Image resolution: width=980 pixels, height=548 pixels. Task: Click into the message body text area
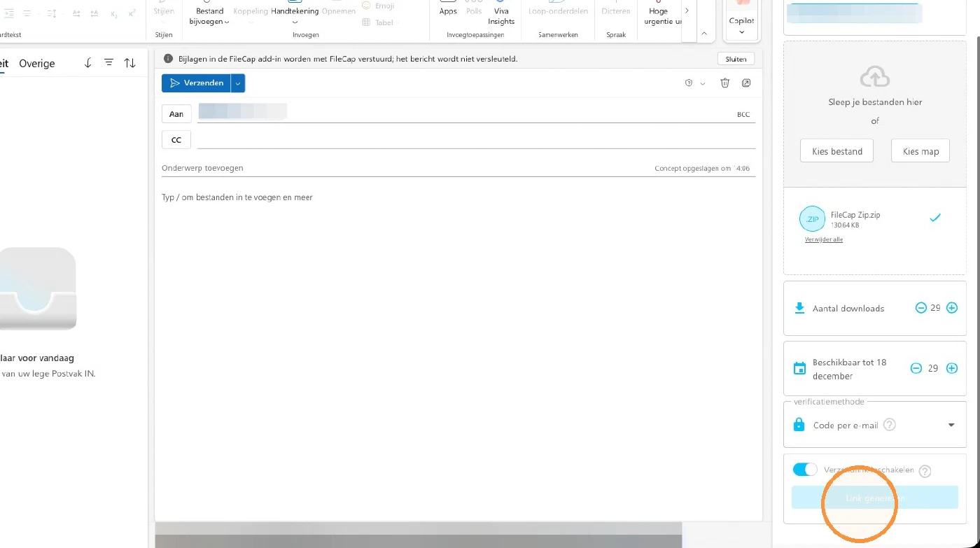click(x=458, y=350)
